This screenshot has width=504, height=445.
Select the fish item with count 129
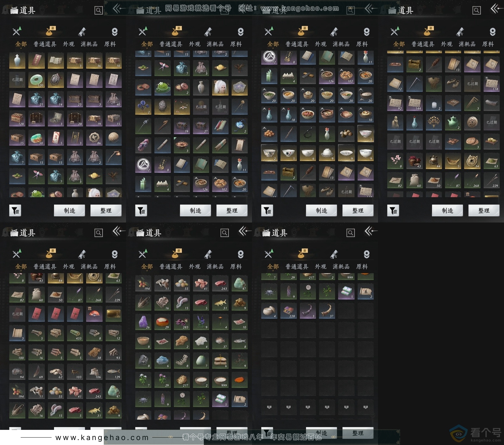click(x=113, y=371)
